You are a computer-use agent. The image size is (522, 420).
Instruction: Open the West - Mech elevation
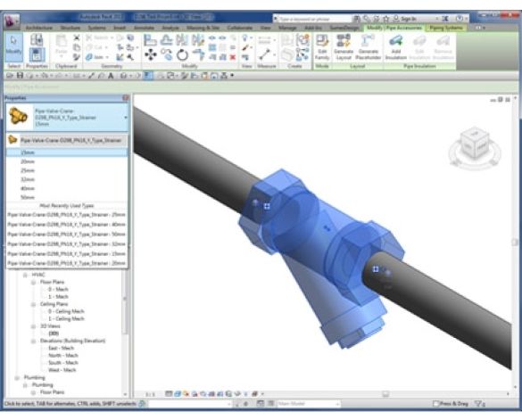tap(62, 370)
